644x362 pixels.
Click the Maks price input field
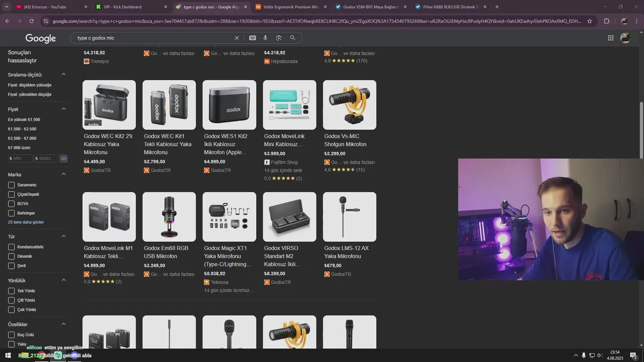pos(46,158)
